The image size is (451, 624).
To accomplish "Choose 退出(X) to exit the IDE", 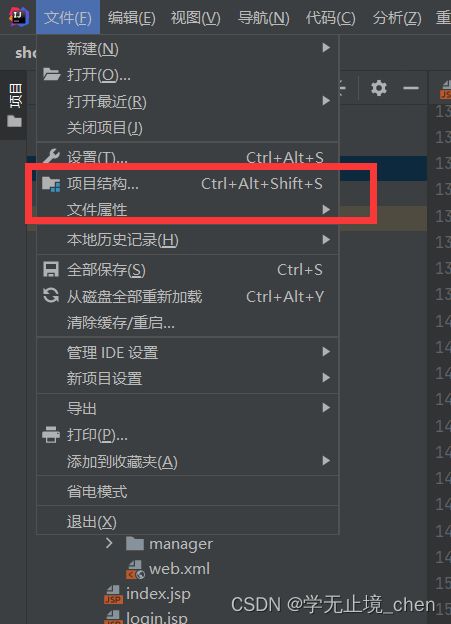I will [187, 521].
